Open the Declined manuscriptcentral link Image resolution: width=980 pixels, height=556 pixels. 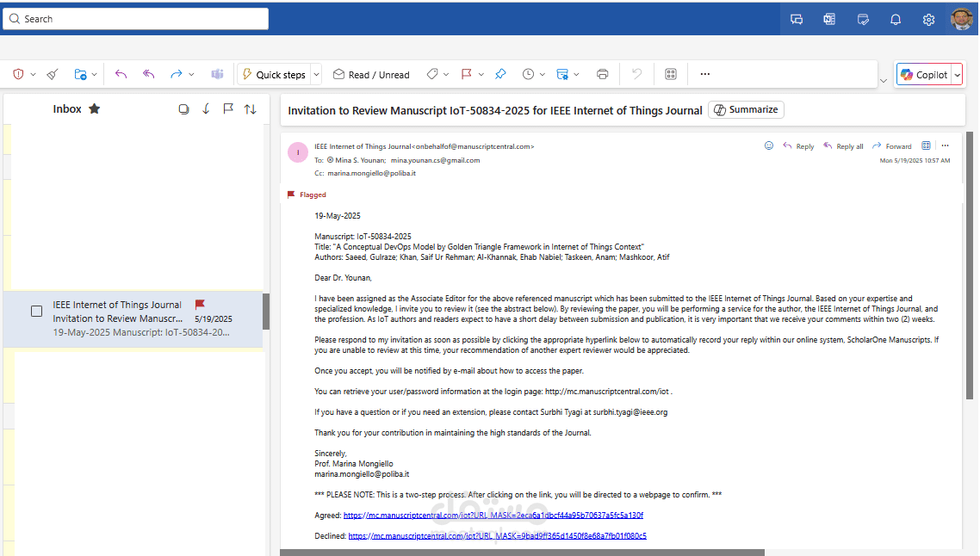coord(498,536)
